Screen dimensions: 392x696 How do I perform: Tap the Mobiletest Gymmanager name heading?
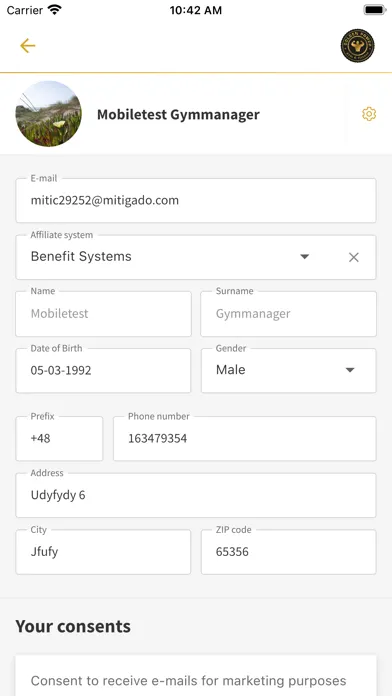pos(178,115)
